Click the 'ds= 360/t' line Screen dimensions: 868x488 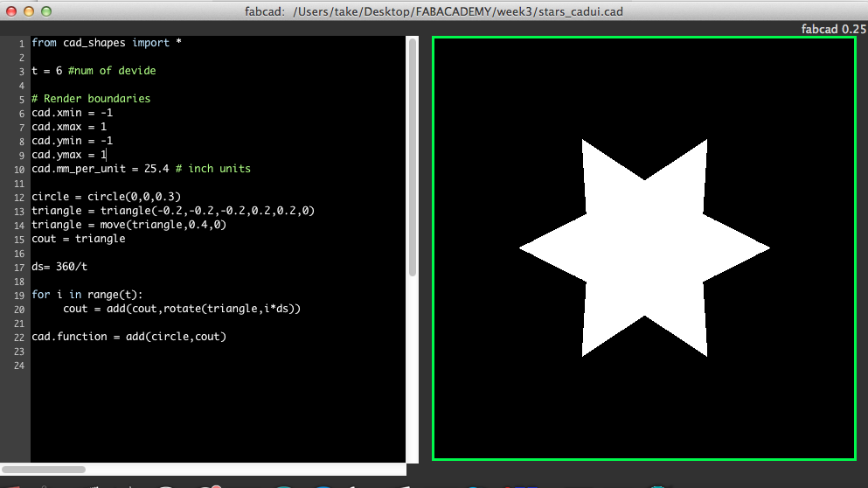pyautogui.click(x=59, y=267)
